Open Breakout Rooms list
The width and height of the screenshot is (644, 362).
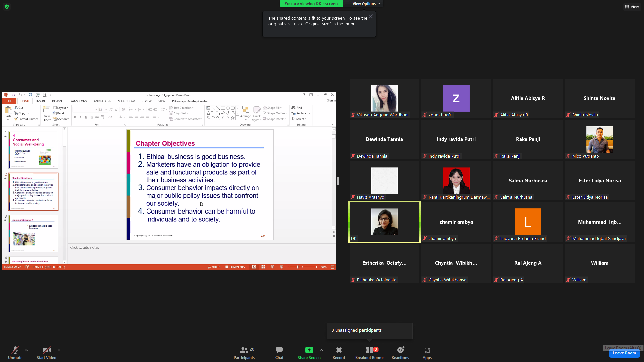click(370, 353)
